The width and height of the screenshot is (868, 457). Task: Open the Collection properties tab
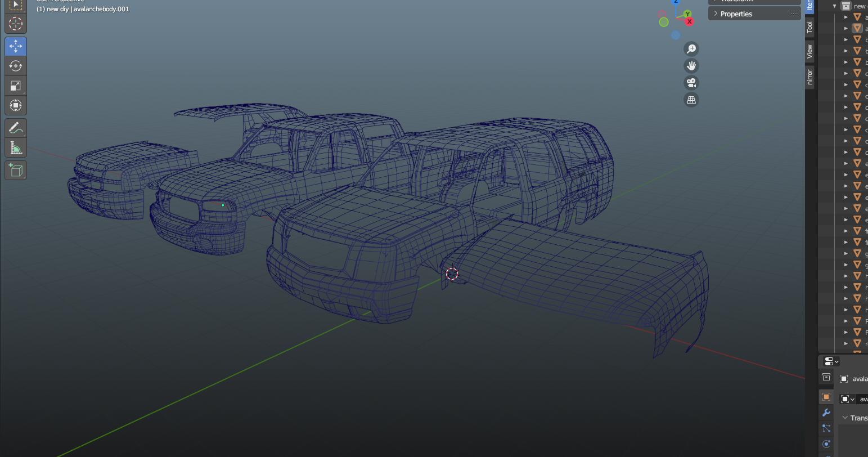click(826, 377)
